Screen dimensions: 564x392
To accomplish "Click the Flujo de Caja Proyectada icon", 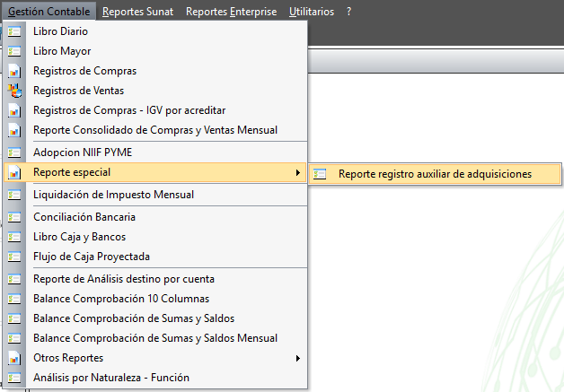I will pos(14,257).
